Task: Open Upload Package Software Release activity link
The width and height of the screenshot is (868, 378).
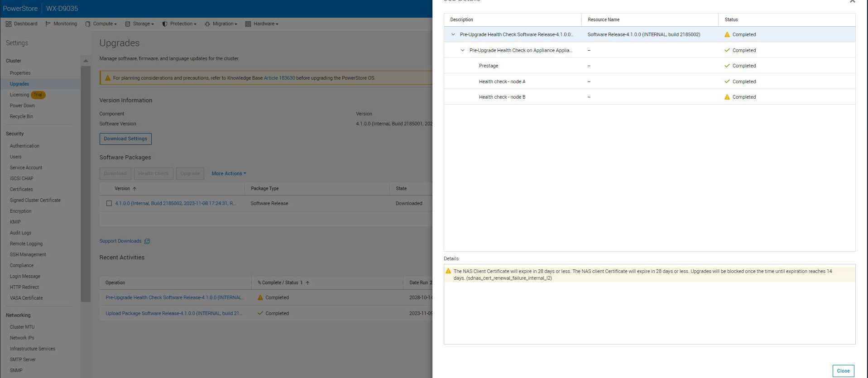Action: 174,313
